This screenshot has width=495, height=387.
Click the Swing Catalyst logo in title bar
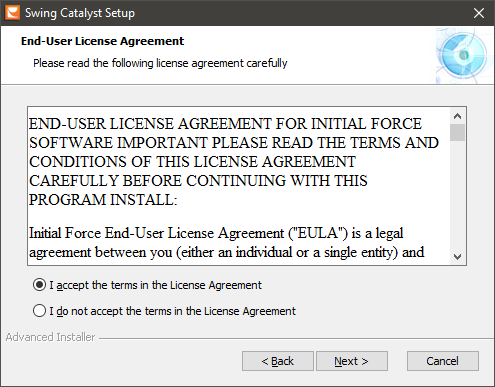(x=12, y=13)
